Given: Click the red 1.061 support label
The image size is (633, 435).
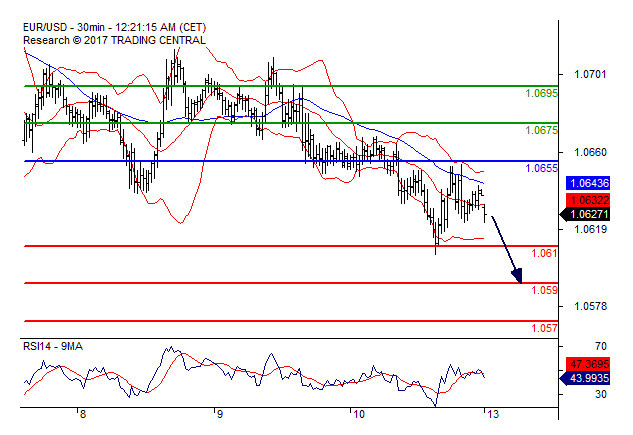Looking at the screenshot, I should pos(544,253).
